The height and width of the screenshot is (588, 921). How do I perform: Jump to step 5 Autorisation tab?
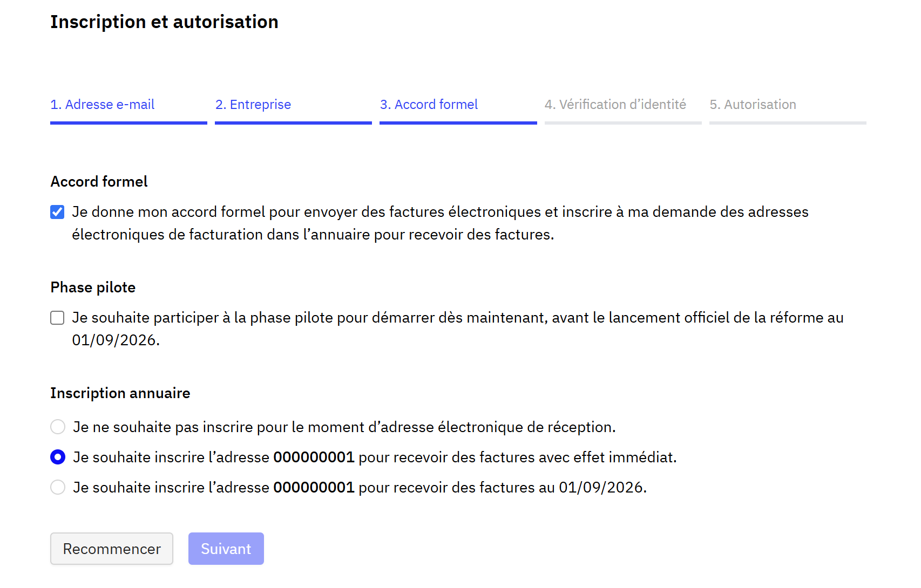788,108
